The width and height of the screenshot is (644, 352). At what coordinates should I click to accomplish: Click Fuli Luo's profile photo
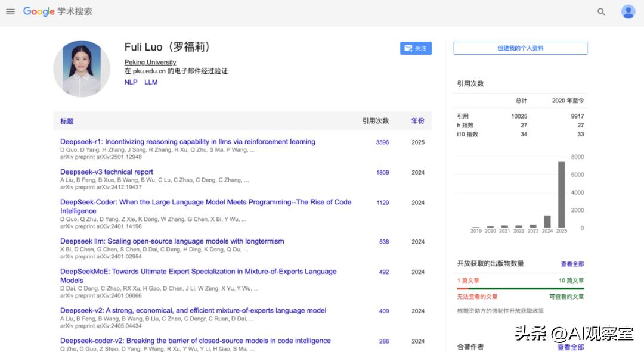coord(82,68)
